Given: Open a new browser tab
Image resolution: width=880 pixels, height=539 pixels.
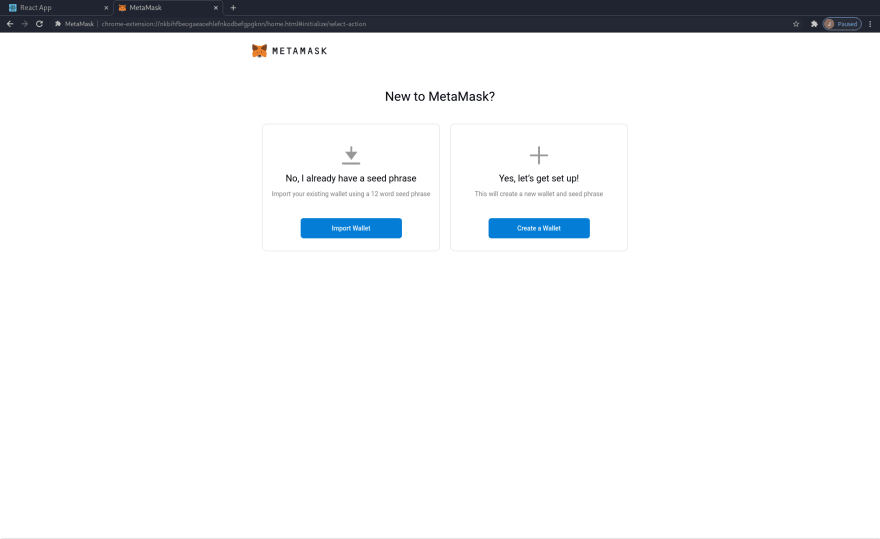Looking at the screenshot, I should tap(233, 8).
